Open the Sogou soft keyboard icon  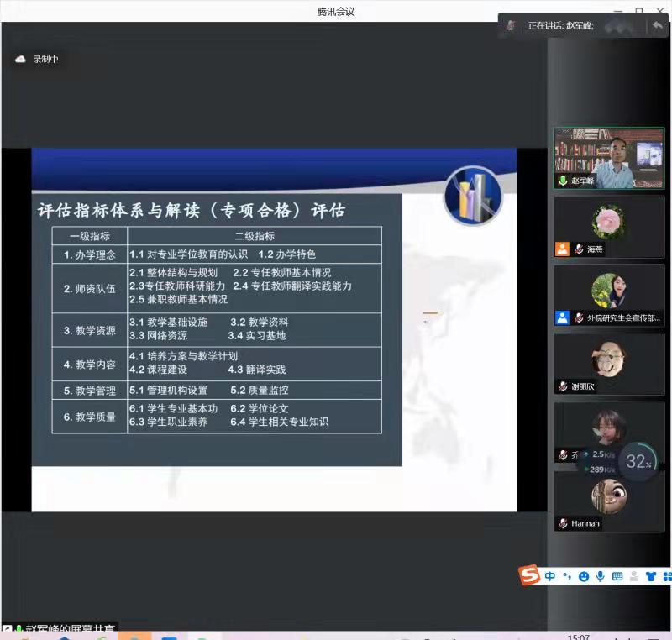617,576
